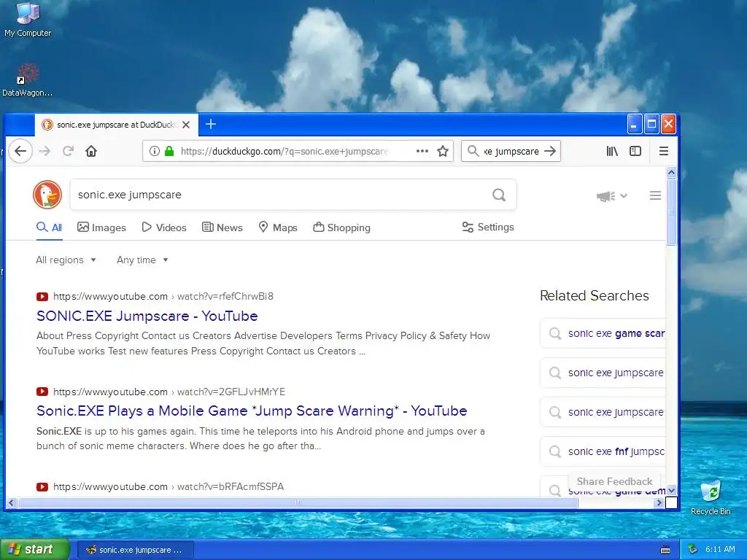
Task: Open the Settings dropdown
Action: coord(488,227)
